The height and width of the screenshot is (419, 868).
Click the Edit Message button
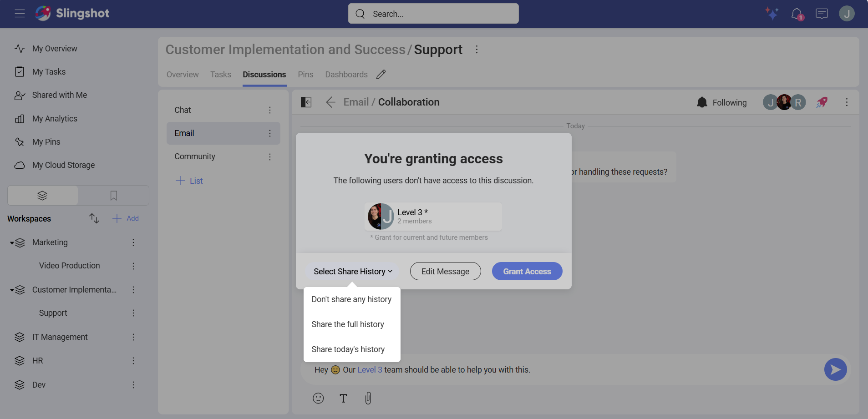coord(445,272)
